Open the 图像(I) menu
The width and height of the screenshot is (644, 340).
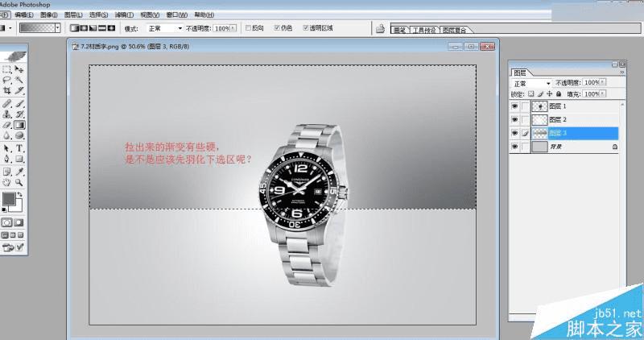click(x=49, y=15)
